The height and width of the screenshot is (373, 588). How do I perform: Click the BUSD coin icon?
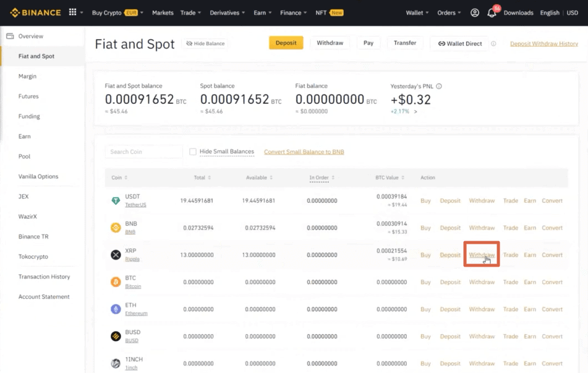[116, 337]
